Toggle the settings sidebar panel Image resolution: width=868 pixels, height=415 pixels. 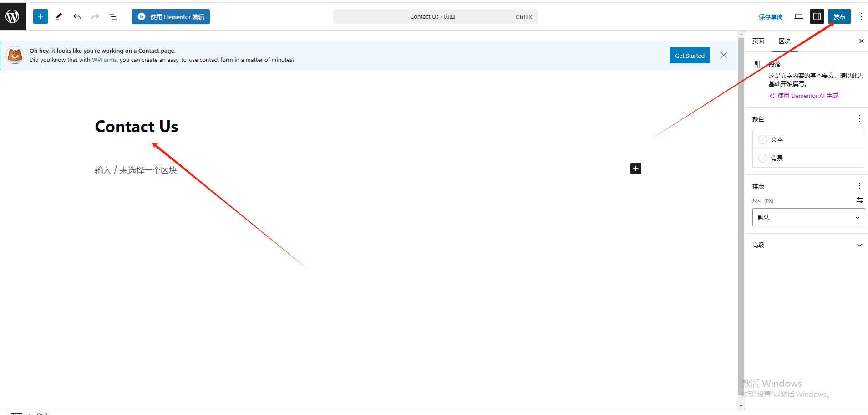point(817,16)
